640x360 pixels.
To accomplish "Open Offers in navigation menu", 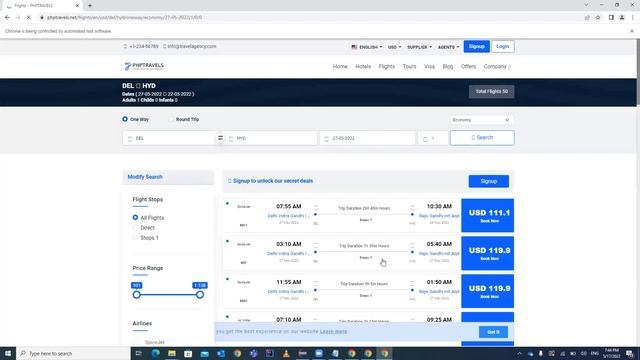I will 469,67.
